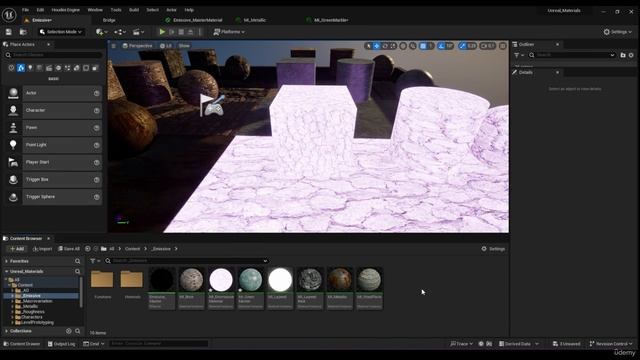The height and width of the screenshot is (360, 640).
Task: Open Outliner settings gear icon
Action: point(631,55)
